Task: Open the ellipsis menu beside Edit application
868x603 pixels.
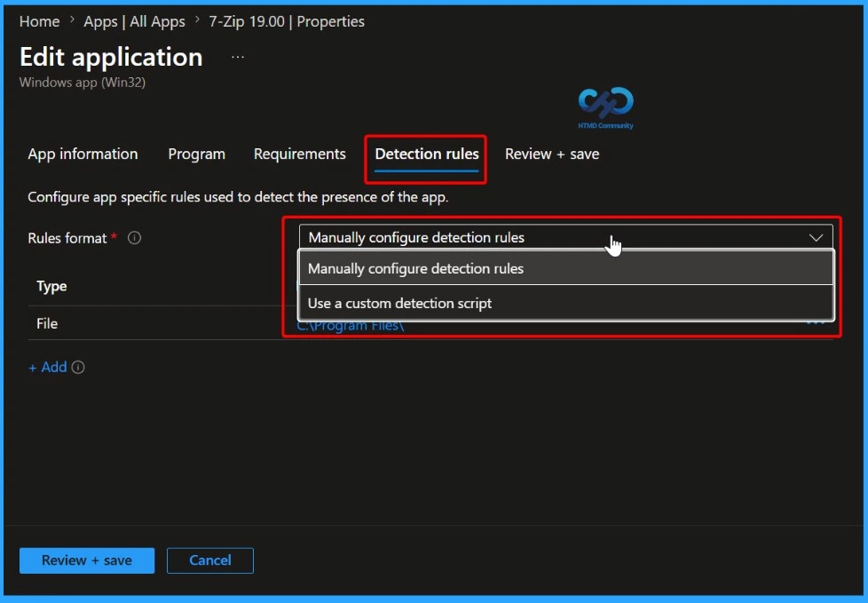Action: (238, 57)
